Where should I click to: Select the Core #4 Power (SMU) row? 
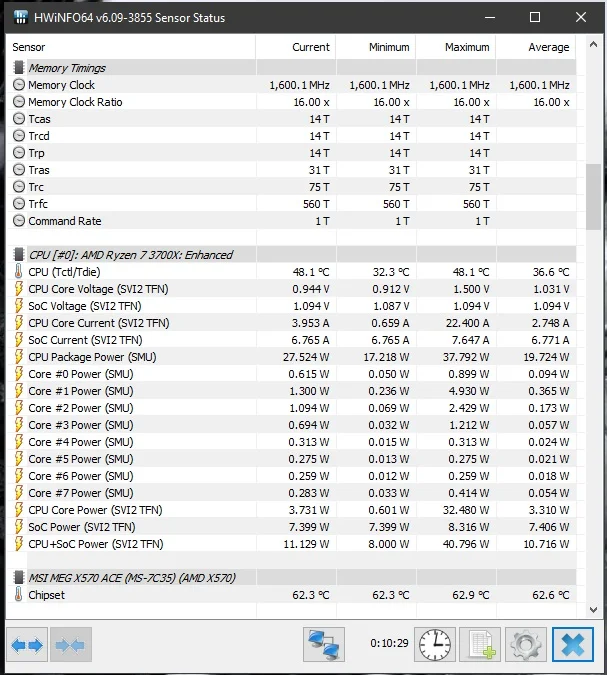point(292,442)
